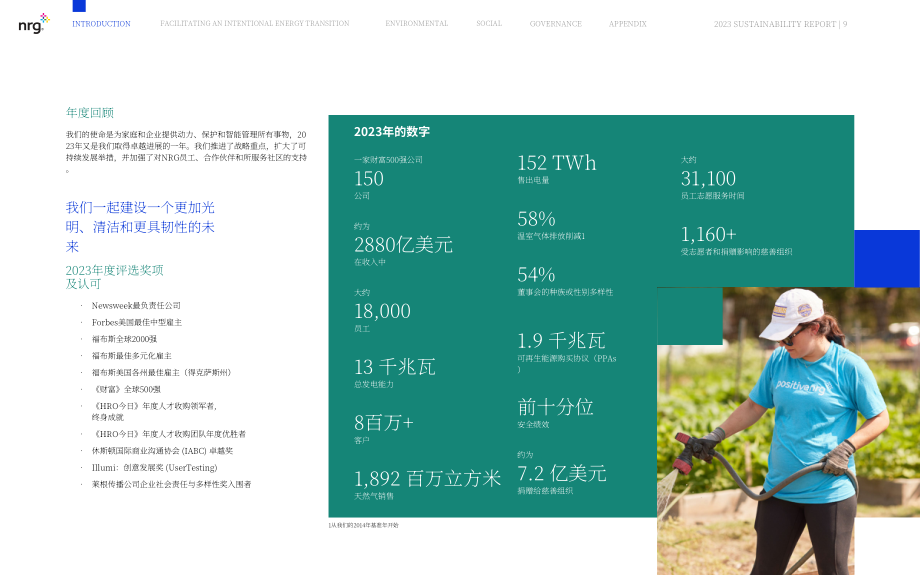Click the blue tagline 我们一起建设一个更加光明
The height and width of the screenshot is (575, 920).
point(140,226)
